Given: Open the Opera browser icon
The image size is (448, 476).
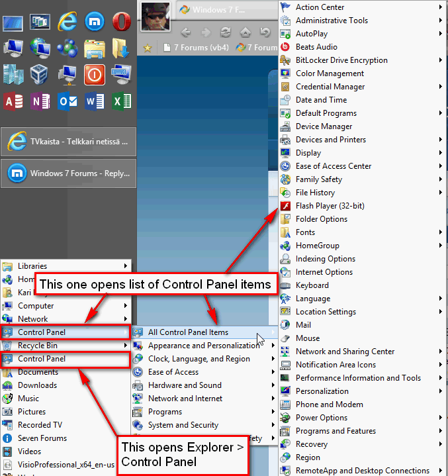Looking at the screenshot, I should tap(121, 22).
